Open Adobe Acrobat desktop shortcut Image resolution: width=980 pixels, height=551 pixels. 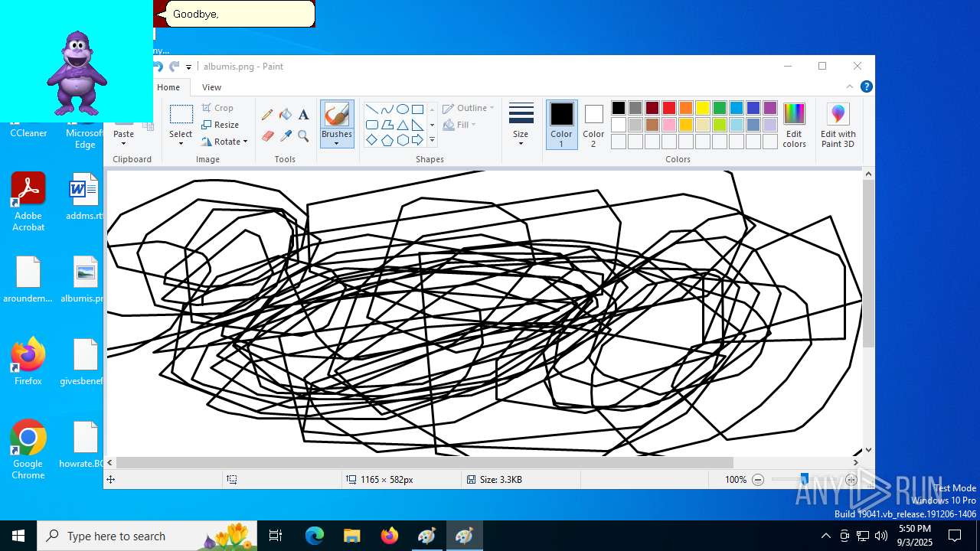[x=28, y=202]
